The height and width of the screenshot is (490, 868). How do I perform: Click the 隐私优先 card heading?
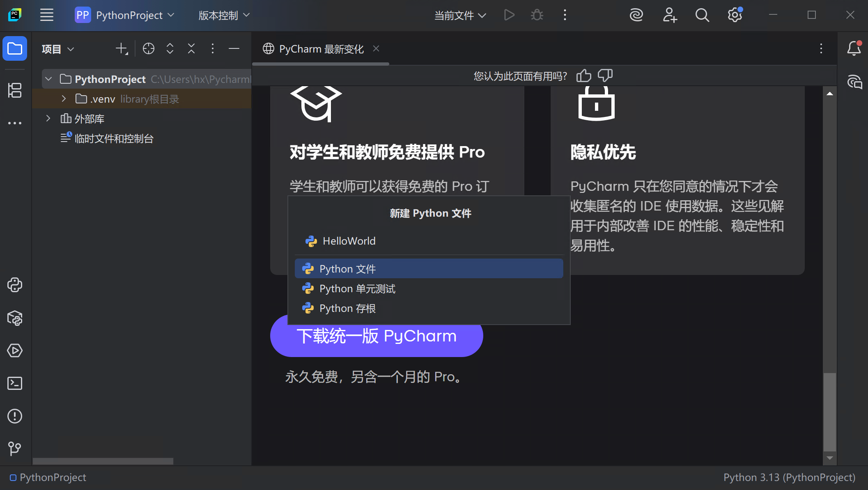coord(603,152)
